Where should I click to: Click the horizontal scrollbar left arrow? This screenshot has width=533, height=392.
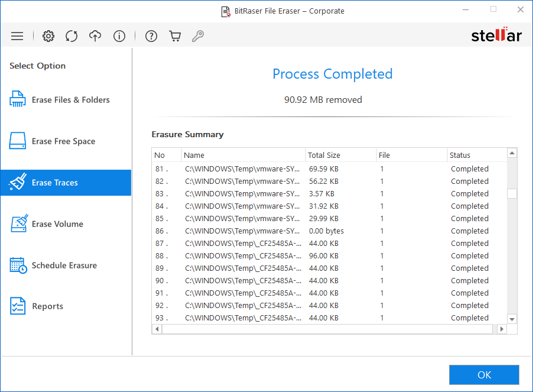[x=157, y=329]
